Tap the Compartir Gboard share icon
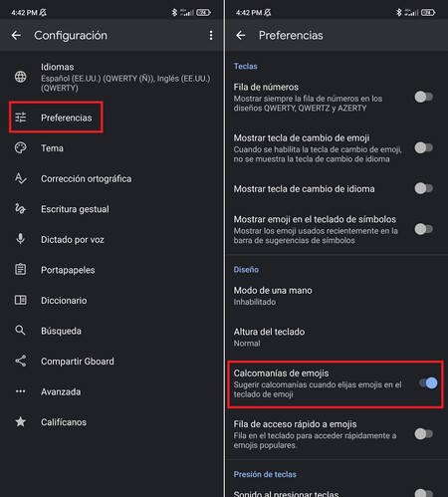This screenshot has height=497, width=448. [21, 361]
